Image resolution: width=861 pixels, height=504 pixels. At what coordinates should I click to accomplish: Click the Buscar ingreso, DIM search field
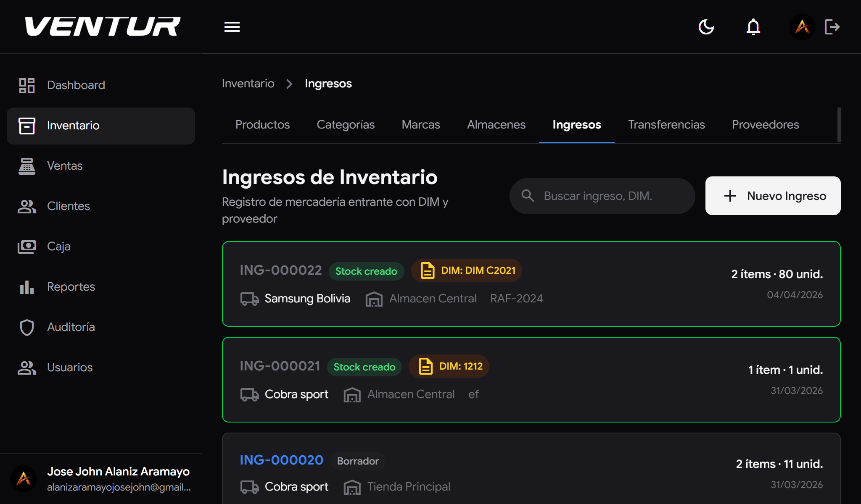point(602,196)
